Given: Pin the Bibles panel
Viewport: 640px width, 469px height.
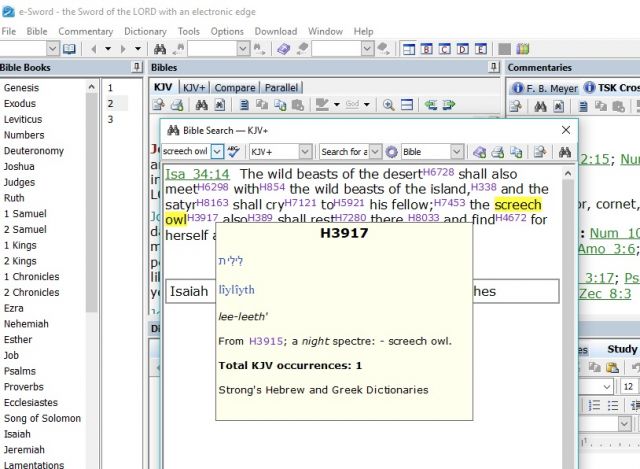Looking at the screenshot, I should [x=494, y=67].
